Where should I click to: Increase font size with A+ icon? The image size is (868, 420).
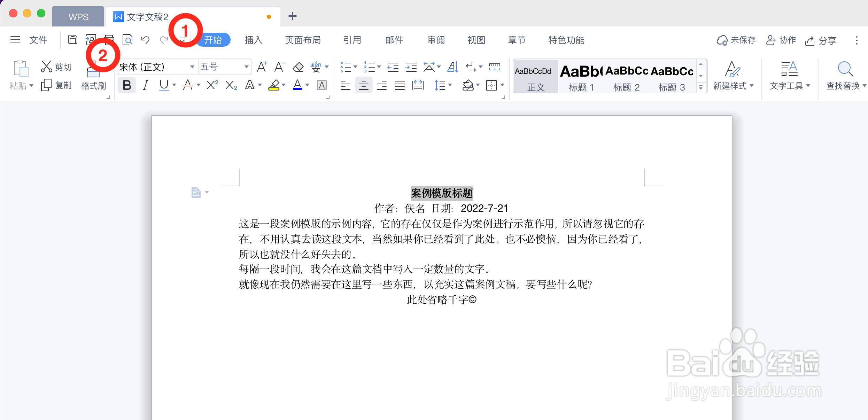pyautogui.click(x=262, y=67)
